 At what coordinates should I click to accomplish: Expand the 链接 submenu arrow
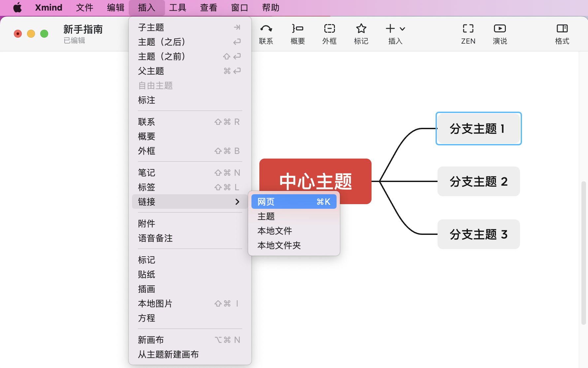(237, 202)
